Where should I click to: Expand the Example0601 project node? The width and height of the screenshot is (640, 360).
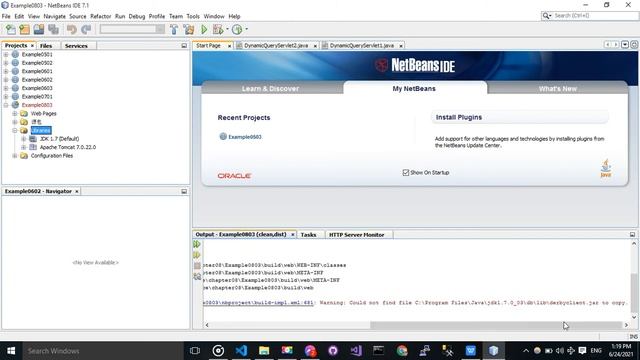[x=6, y=71]
